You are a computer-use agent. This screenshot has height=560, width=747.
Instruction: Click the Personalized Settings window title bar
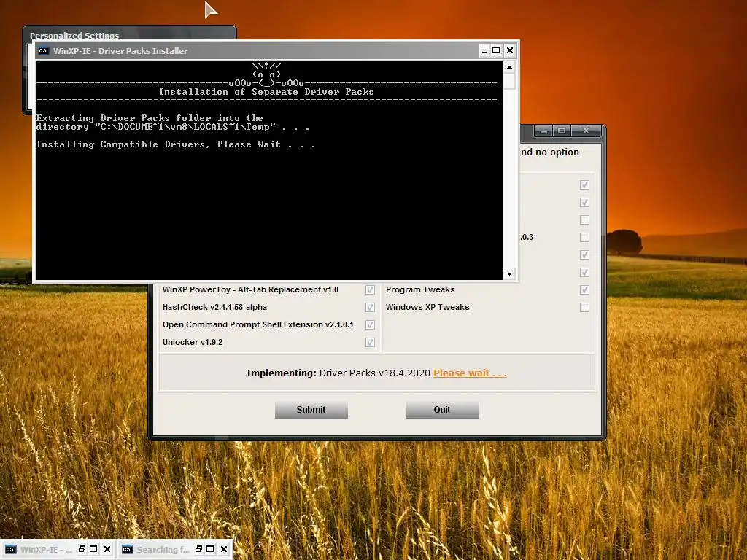129,34
